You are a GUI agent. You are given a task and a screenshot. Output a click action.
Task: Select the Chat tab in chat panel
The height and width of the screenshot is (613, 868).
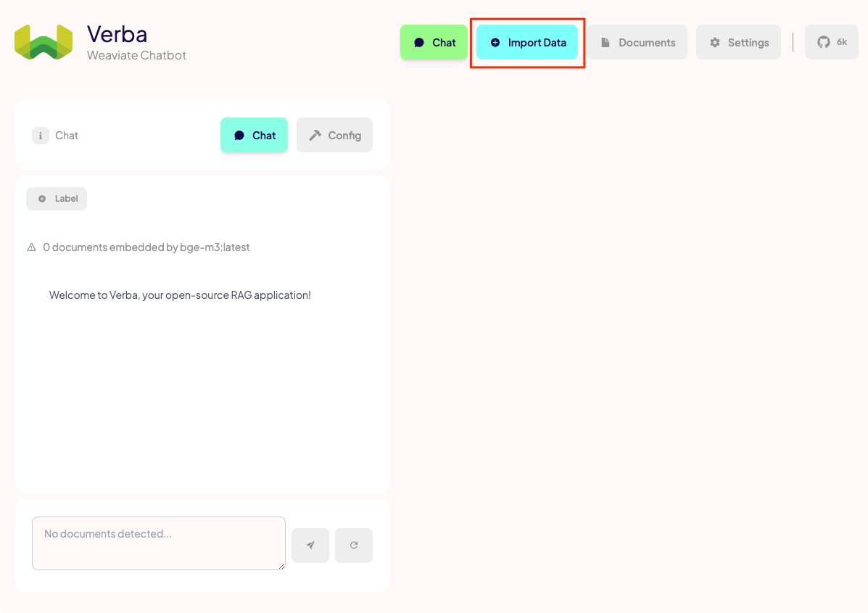(x=254, y=135)
